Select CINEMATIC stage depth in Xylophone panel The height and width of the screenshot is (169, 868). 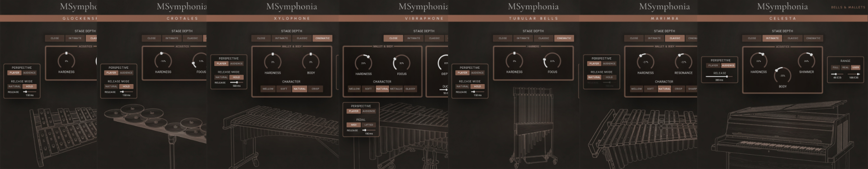click(x=323, y=38)
